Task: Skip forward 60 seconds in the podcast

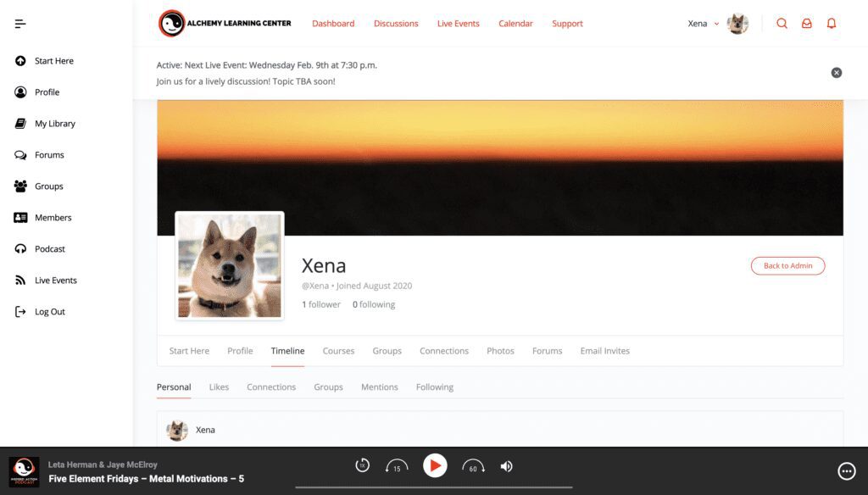Action: (x=473, y=466)
